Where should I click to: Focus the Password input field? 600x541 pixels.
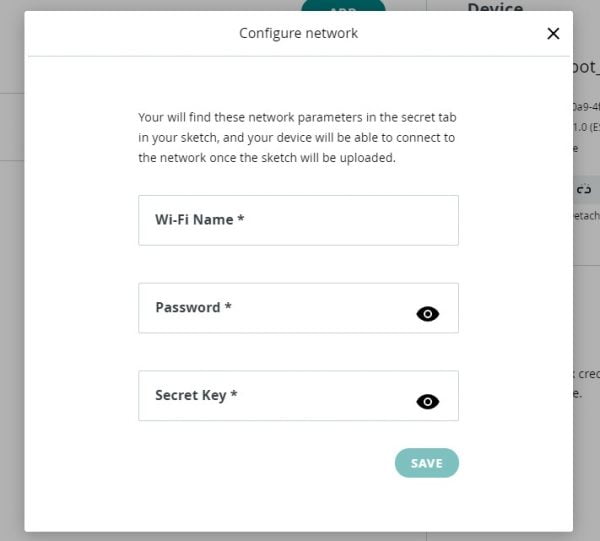click(x=298, y=308)
